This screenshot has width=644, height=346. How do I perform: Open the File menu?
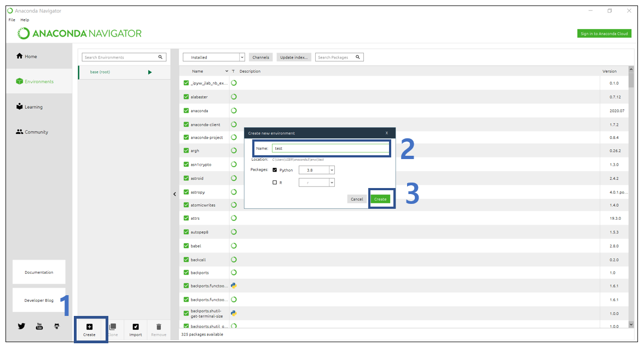(x=12, y=20)
